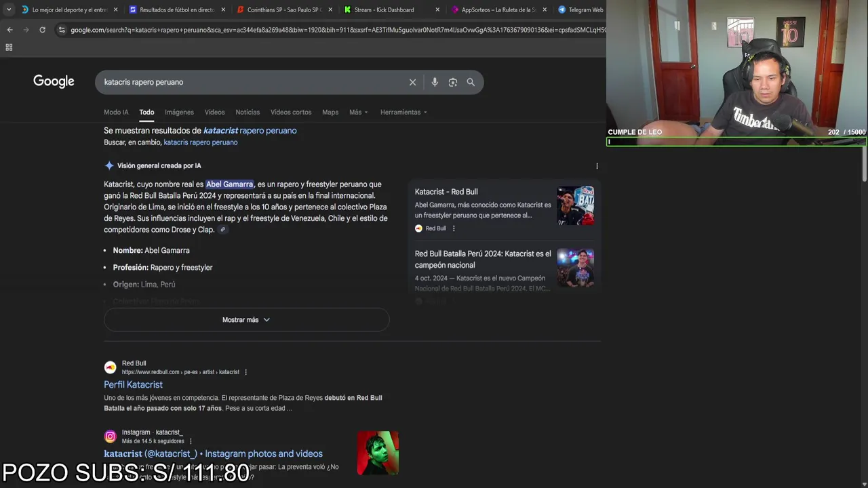Click 'Vision general creada por IA' label

point(159,166)
